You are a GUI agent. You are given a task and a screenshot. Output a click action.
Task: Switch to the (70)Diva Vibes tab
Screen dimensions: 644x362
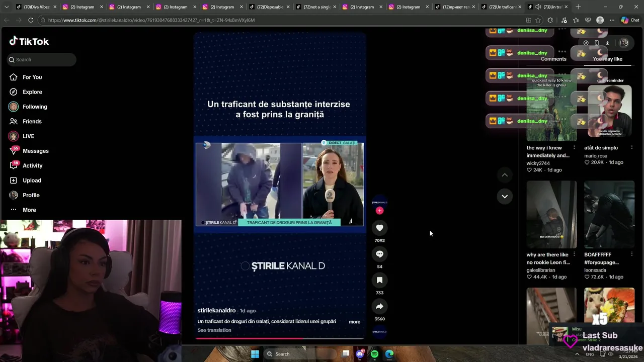tap(35, 7)
